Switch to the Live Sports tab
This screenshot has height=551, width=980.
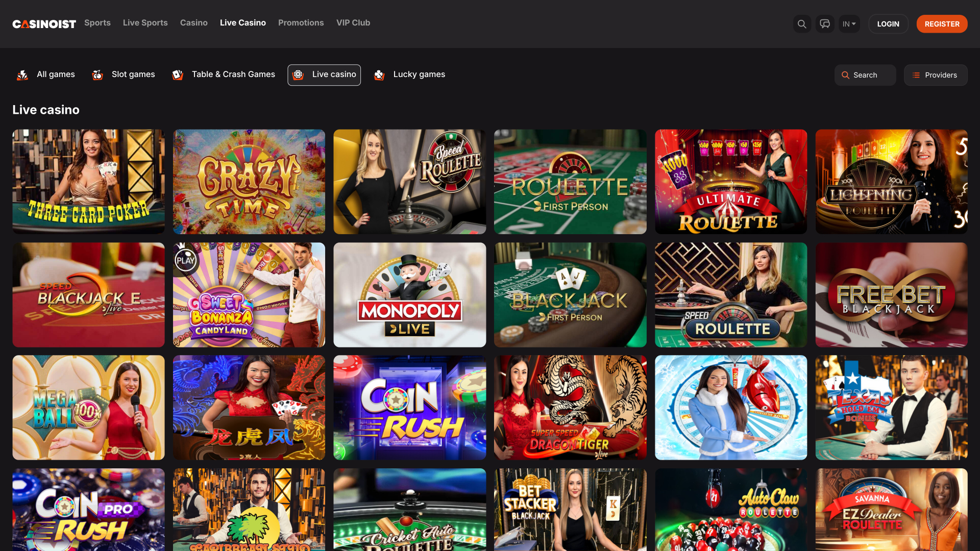coord(145,22)
